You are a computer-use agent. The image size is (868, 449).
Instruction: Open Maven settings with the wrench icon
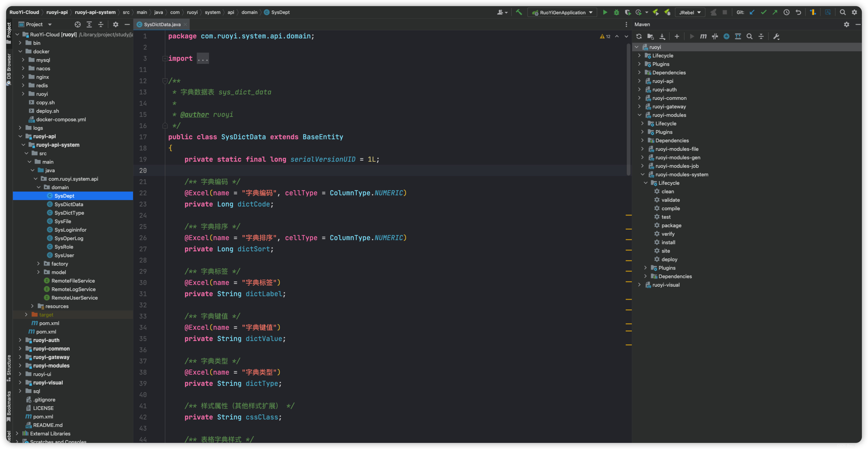click(x=776, y=37)
